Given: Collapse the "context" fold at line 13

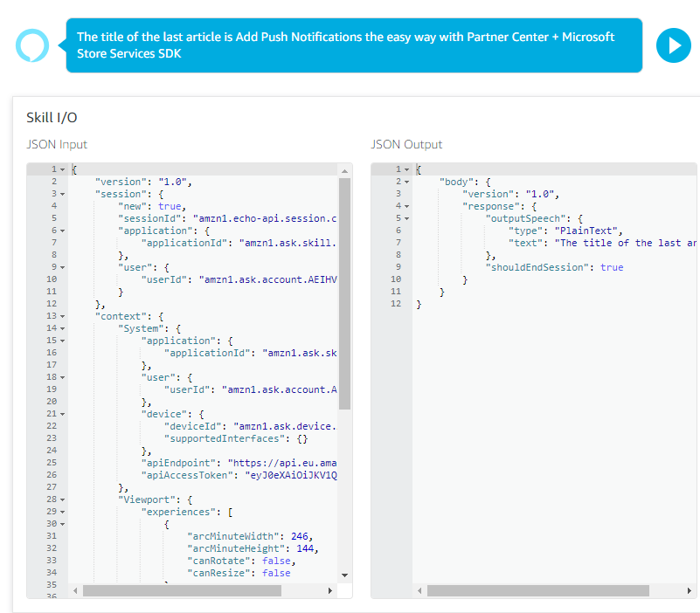Looking at the screenshot, I should tap(63, 316).
